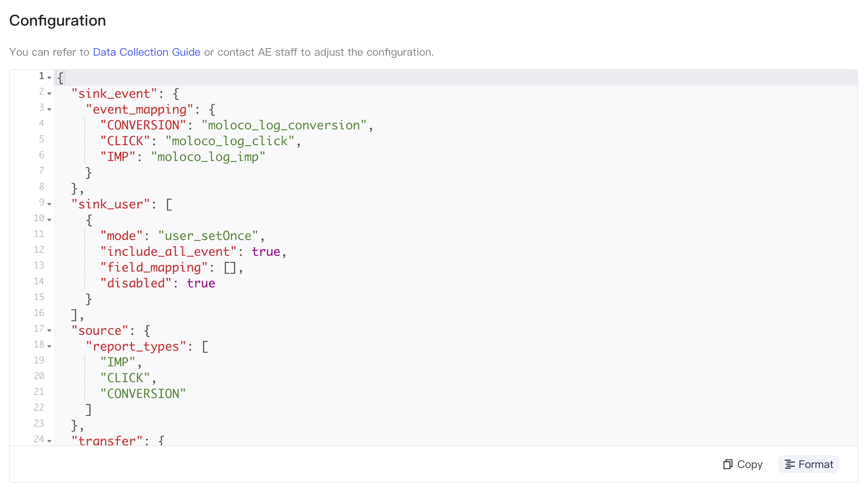The width and height of the screenshot is (868, 492).
Task: Click line number 12 in gutter
Action: pyautogui.click(x=39, y=249)
